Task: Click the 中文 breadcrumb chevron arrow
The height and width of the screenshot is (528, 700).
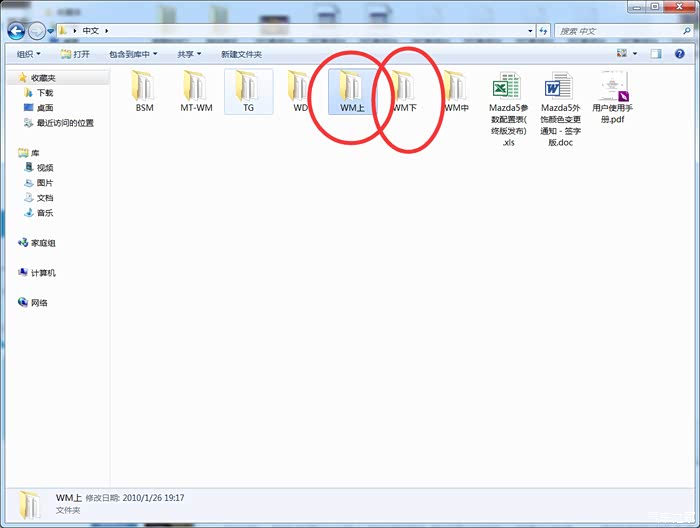Action: tap(106, 31)
